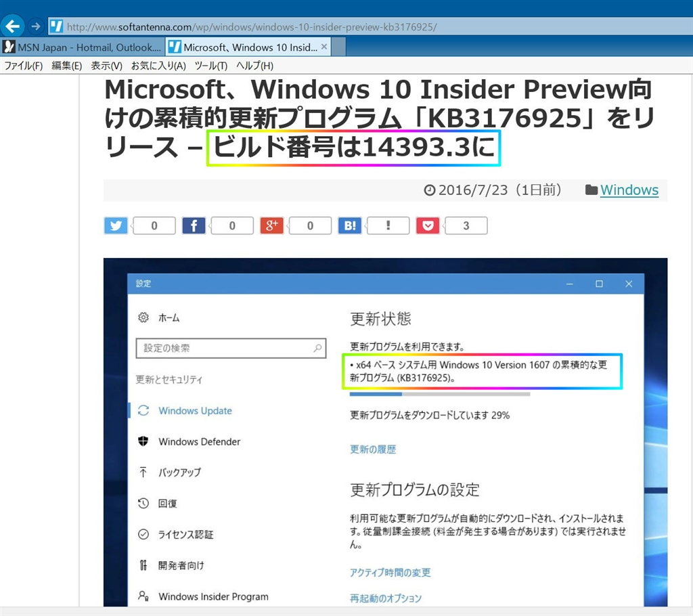Click the Windows Insider Program person icon
This screenshot has height=616, width=693.
pyautogui.click(x=143, y=596)
